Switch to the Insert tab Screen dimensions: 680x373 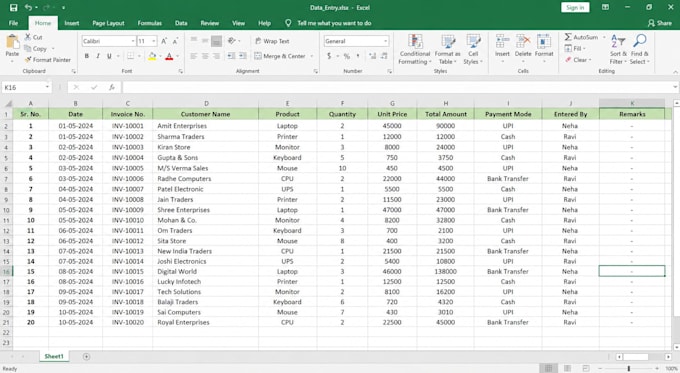click(72, 23)
